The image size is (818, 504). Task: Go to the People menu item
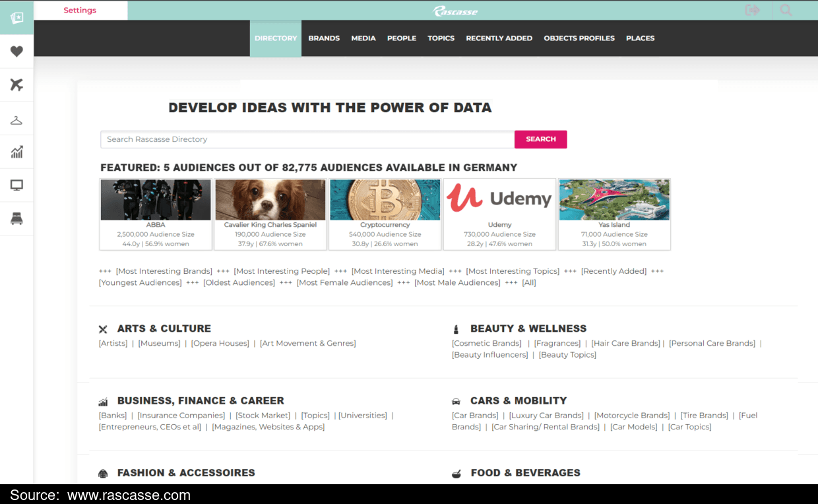tap(402, 38)
